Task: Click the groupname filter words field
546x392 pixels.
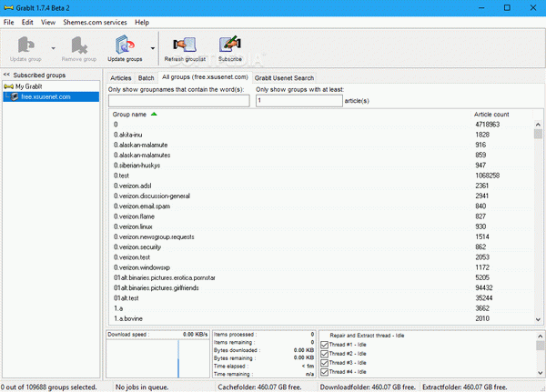Action: 179,101
